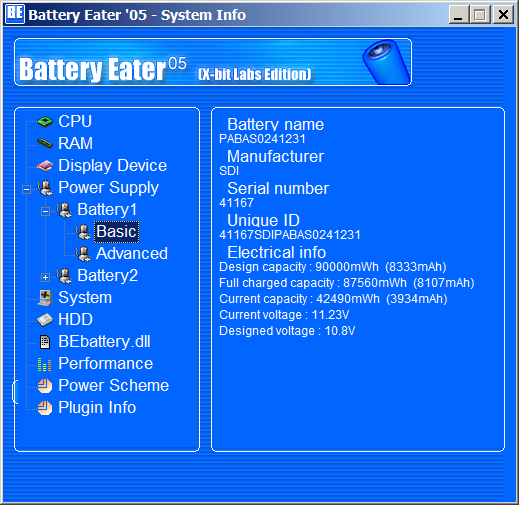Image resolution: width=519 pixels, height=505 pixels.
Task: Open Display Device info
Action: point(113,165)
